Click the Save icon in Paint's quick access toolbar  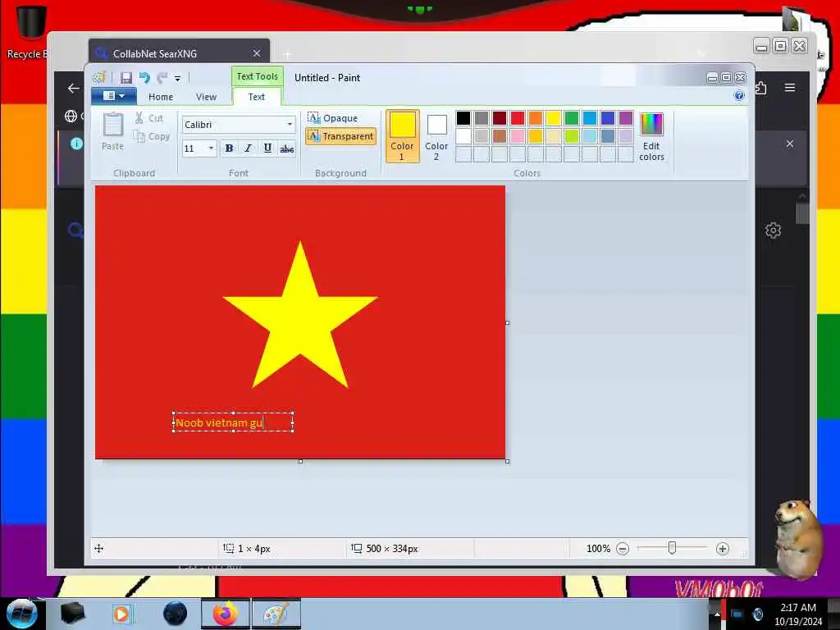pyautogui.click(x=126, y=78)
